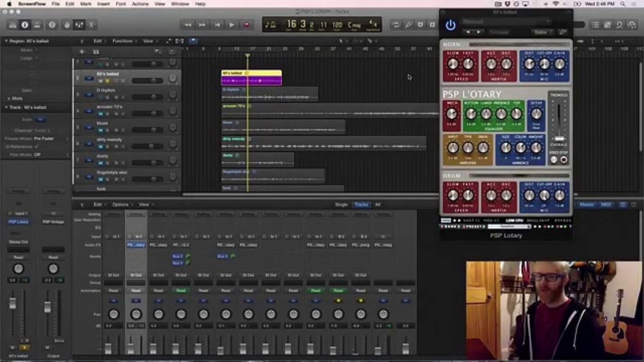Screen dimensions: 644x362
Task: Click the Ambience Size knob
Action: coord(506,148)
